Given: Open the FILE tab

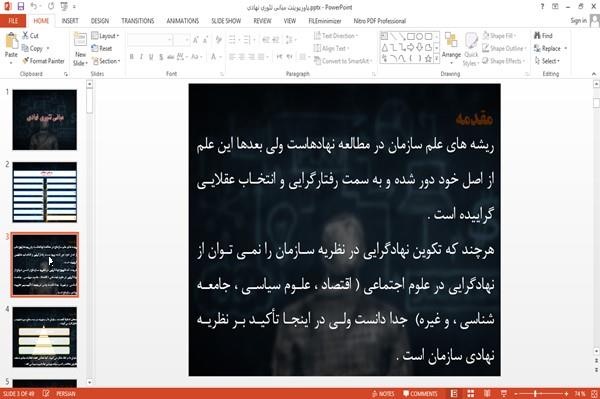Looking at the screenshot, I should click(x=13, y=21).
